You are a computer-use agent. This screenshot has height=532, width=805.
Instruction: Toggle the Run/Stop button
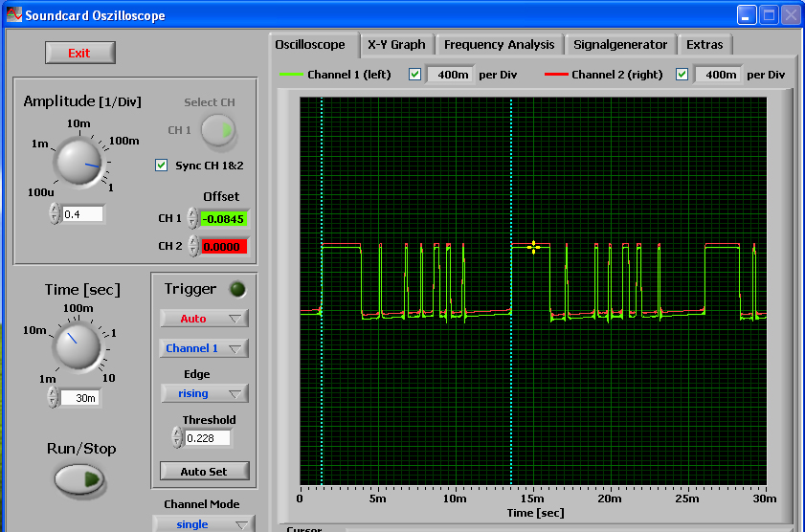click(x=79, y=479)
